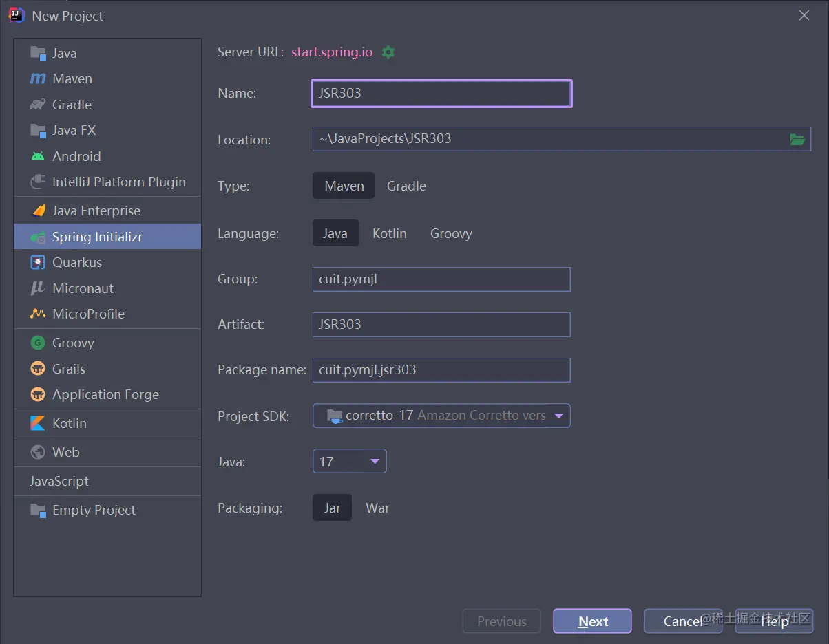Choose Java as language
The image size is (829, 644).
(335, 233)
